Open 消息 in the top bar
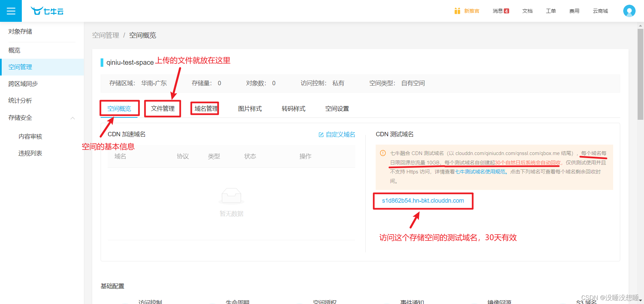The image size is (644, 304). point(498,11)
